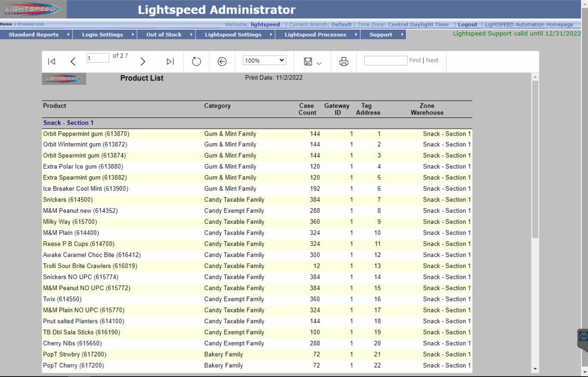Image resolution: width=588 pixels, height=377 pixels.
Task: Print the report
Action: (x=343, y=62)
